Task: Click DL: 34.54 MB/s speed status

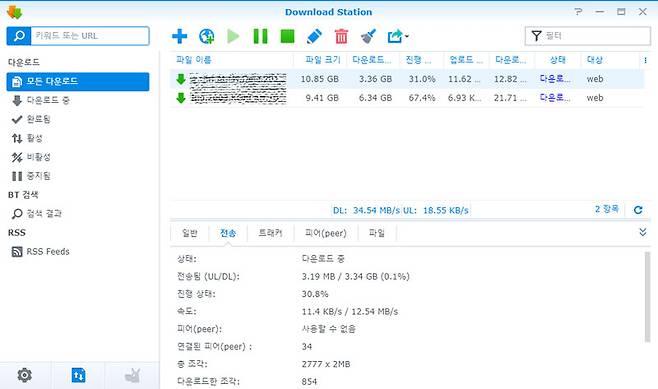Action: (x=366, y=210)
